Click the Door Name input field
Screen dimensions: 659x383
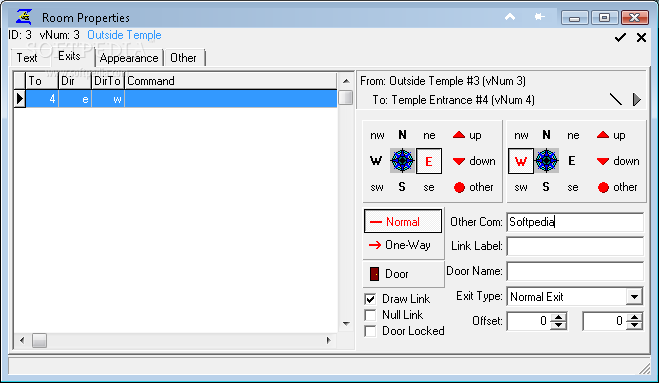pos(575,271)
